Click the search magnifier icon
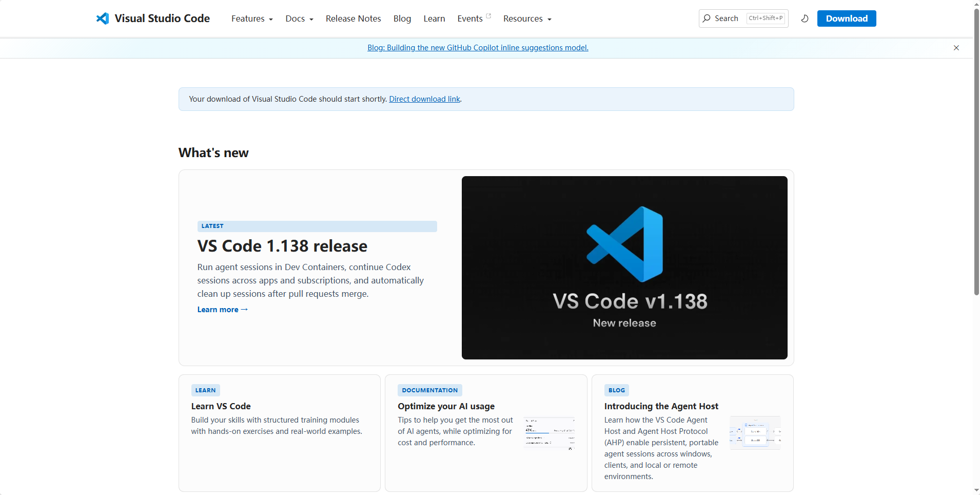This screenshot has height=495, width=980. [x=707, y=18]
